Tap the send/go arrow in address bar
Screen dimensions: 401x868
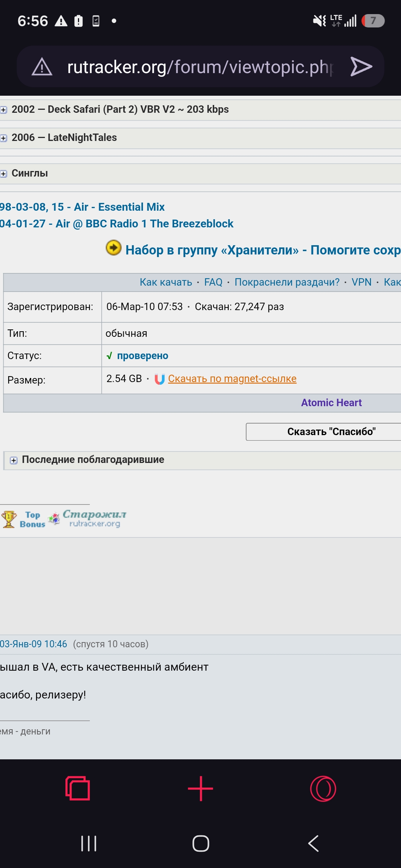coord(361,67)
